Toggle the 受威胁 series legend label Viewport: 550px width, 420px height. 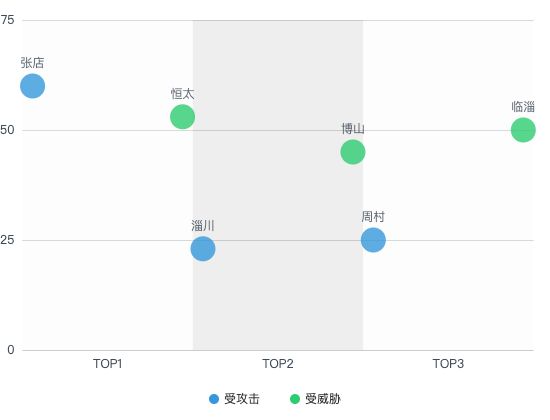[x=323, y=399]
